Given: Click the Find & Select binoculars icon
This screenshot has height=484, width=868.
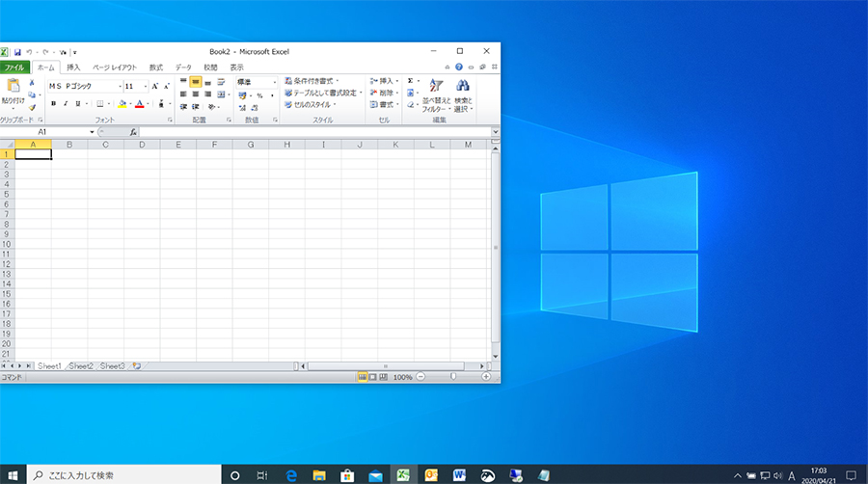Looking at the screenshot, I should [x=463, y=87].
